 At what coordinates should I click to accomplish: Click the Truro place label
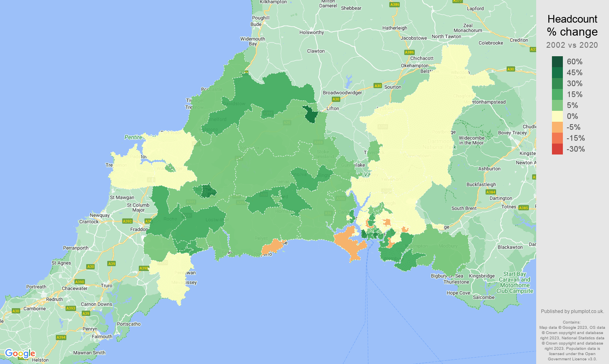pos(106,285)
